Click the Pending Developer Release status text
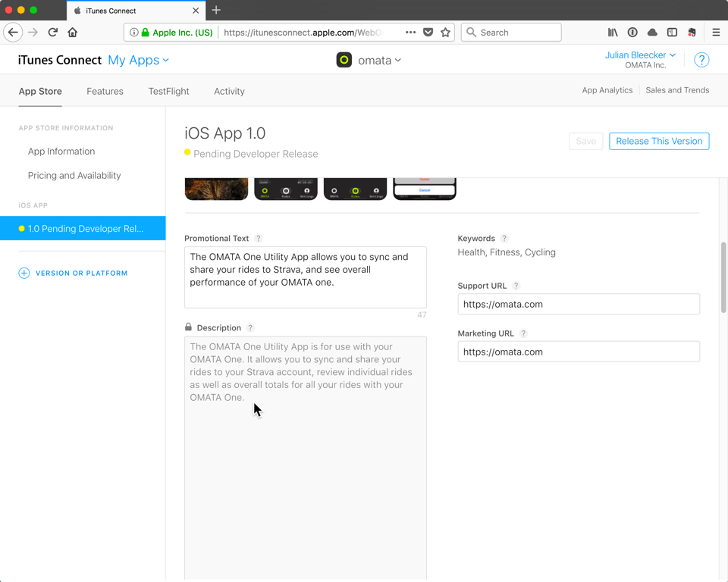 point(256,154)
